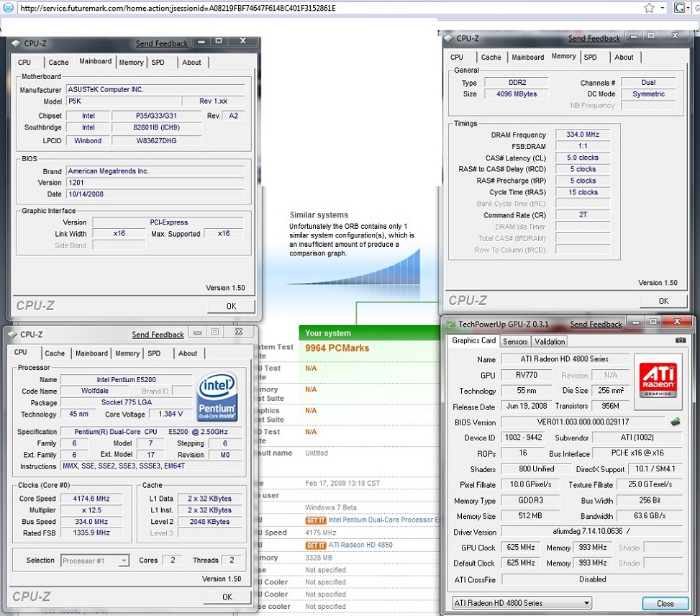This screenshot has height=616, width=700.
Task: Click OK in the Memory CPU-Z window
Action: tap(664, 301)
